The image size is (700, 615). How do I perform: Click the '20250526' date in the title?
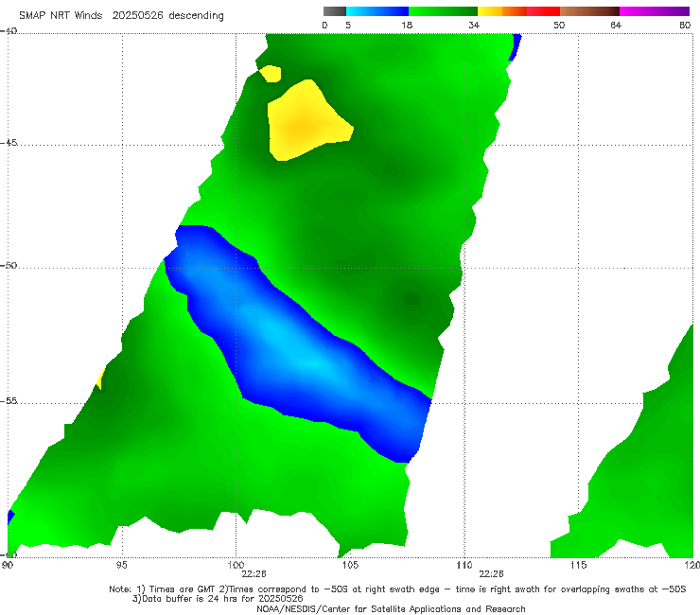(x=137, y=16)
